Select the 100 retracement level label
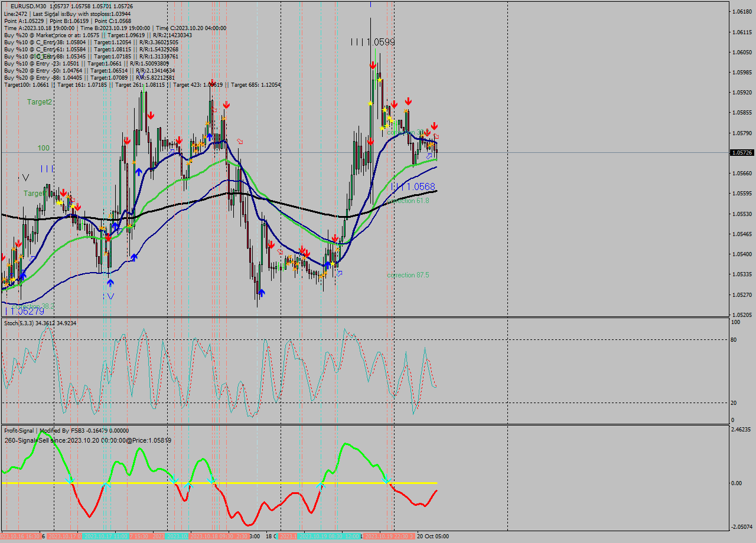Image resolution: width=756 pixels, height=543 pixels. pos(43,148)
